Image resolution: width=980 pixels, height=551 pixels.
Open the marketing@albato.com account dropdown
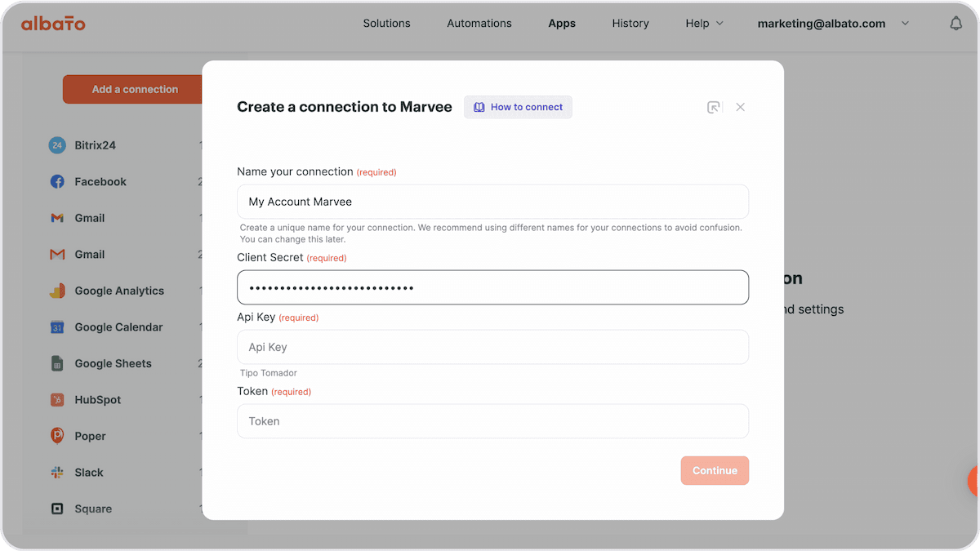point(833,24)
